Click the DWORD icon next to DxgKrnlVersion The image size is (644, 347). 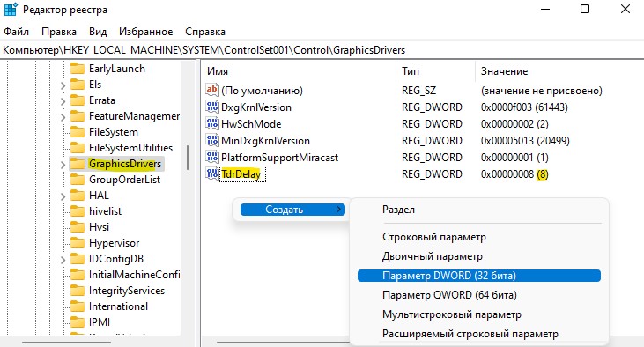click(212, 107)
